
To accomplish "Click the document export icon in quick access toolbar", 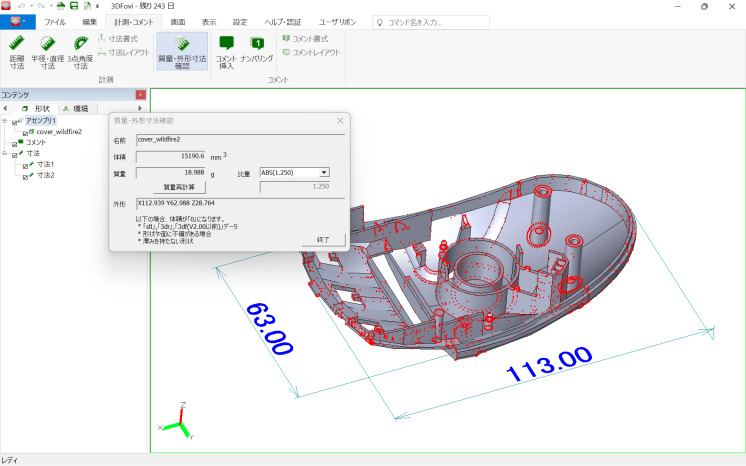I will [x=87, y=6].
